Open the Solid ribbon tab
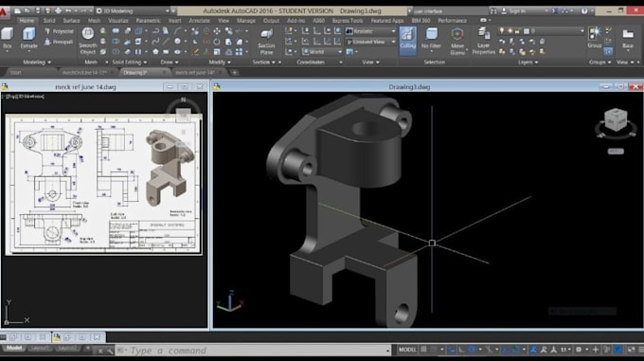The height and width of the screenshot is (361, 644). [x=49, y=21]
